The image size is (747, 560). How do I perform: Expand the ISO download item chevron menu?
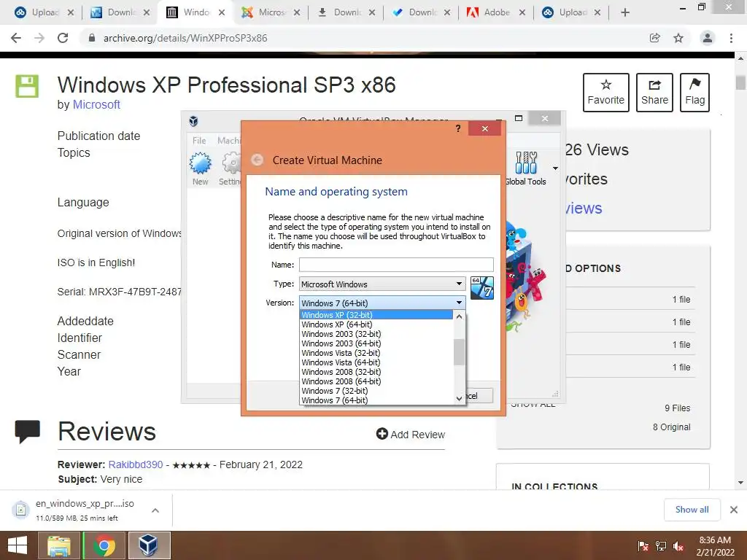(x=155, y=510)
